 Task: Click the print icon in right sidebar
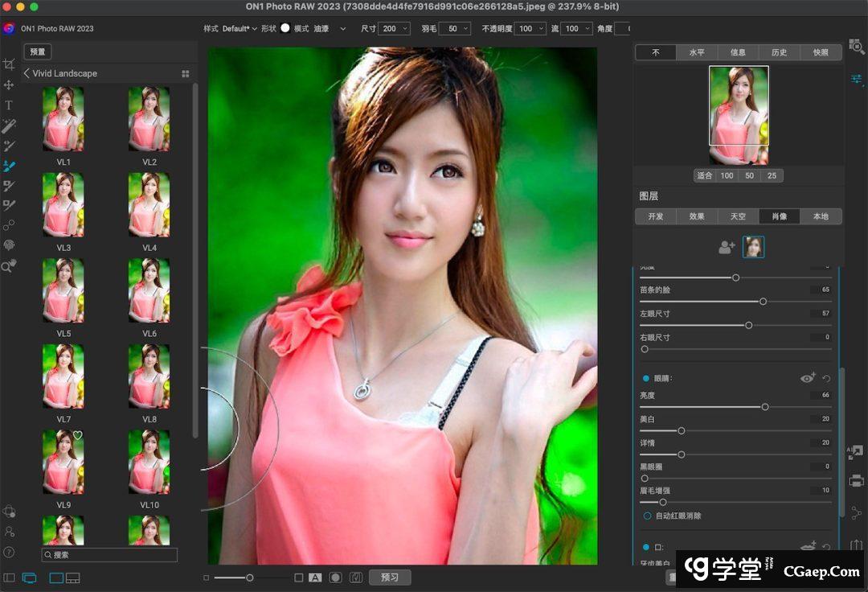[857, 481]
